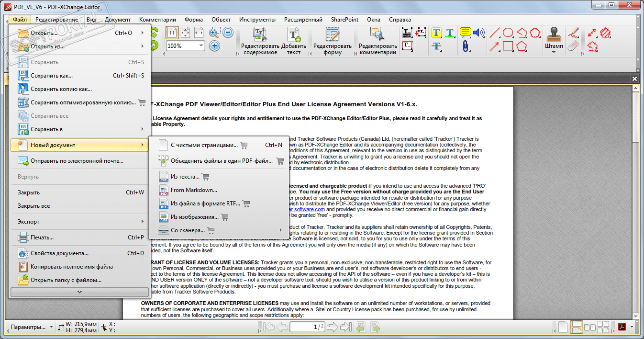Open the Инструменты menu
644x339 pixels.
[257, 20]
